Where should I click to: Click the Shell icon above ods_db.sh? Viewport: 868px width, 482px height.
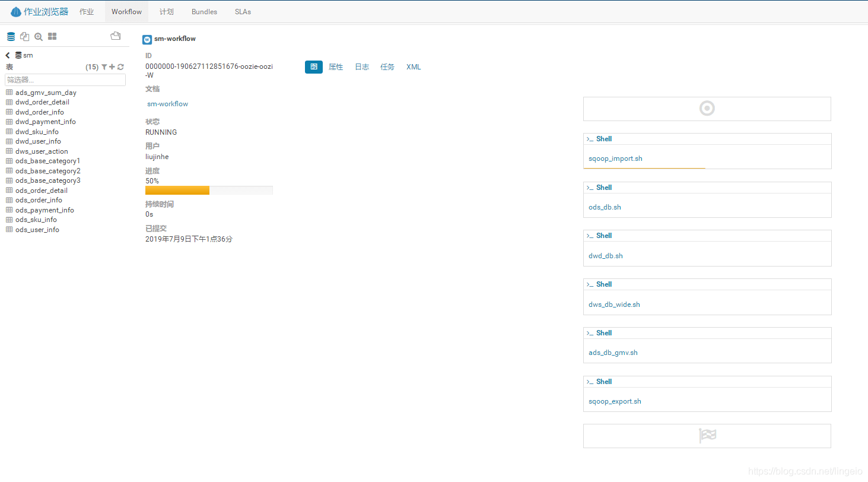click(x=590, y=188)
